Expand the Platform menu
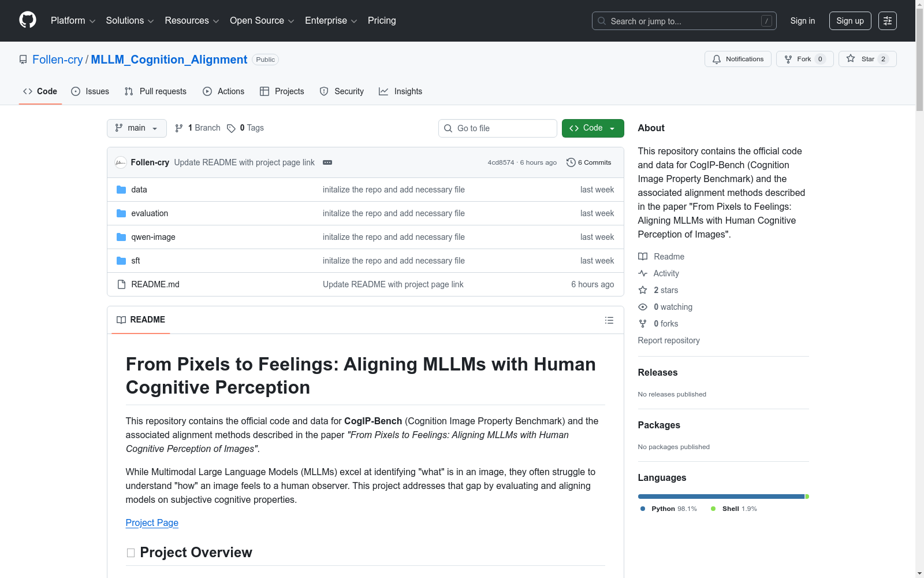 pyautogui.click(x=73, y=21)
